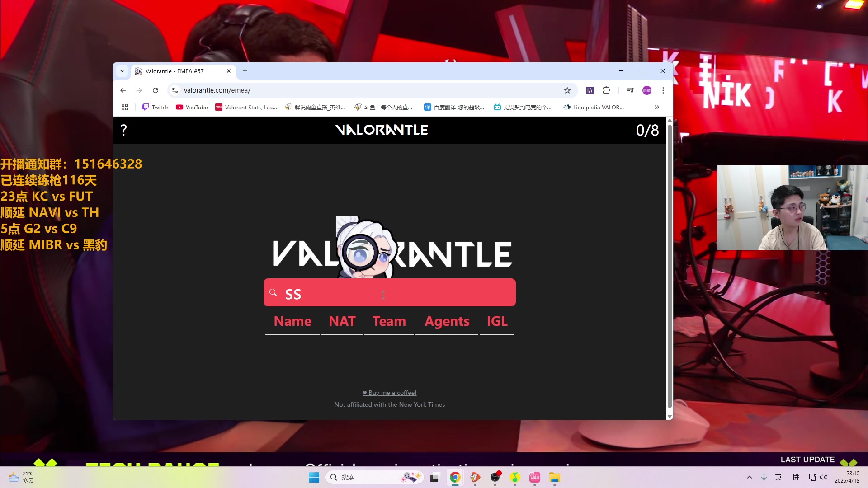Click the Chrome taskbar icon
Viewport: 868px width, 488px height.
pyautogui.click(x=455, y=477)
